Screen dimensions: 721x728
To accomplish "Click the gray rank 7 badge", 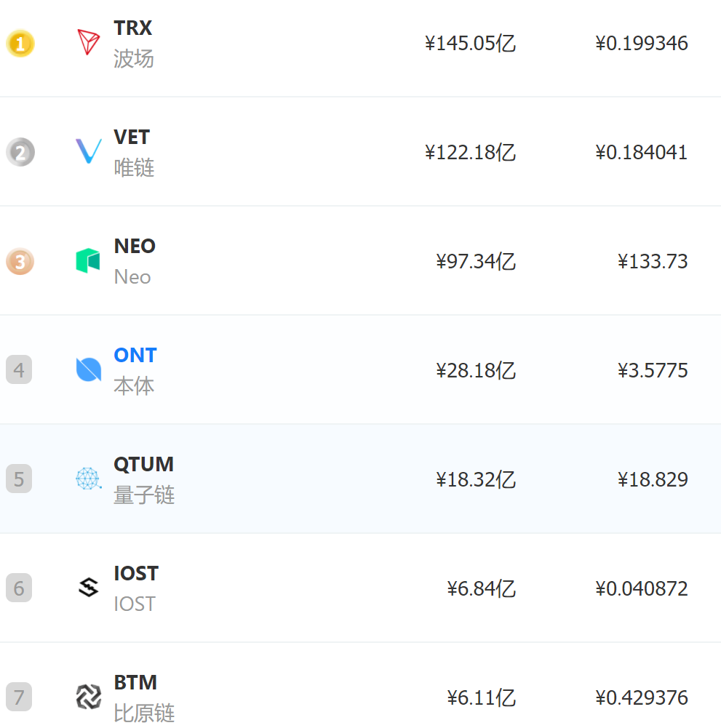I will tap(19, 697).
